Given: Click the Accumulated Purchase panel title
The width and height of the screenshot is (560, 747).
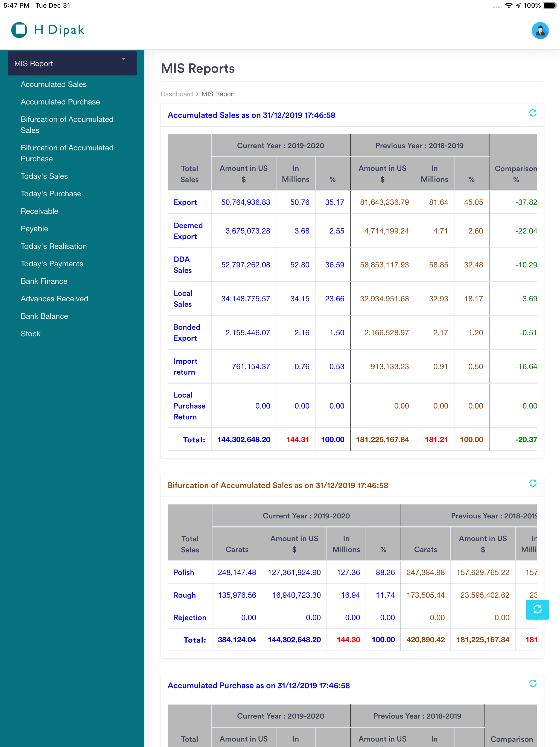Looking at the screenshot, I should [259, 685].
